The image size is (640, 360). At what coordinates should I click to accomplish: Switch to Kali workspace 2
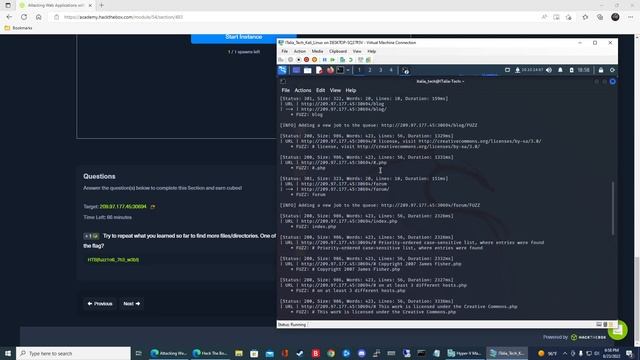pos(370,70)
